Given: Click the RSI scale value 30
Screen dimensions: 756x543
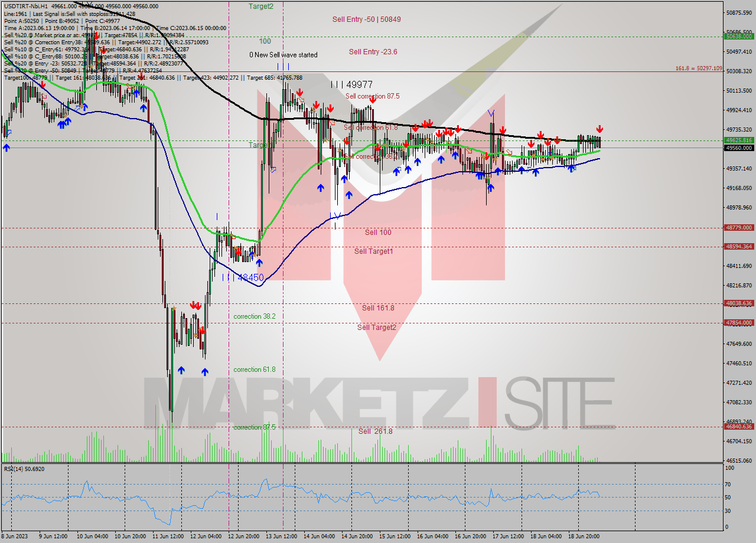Looking at the screenshot, I should (728, 511).
